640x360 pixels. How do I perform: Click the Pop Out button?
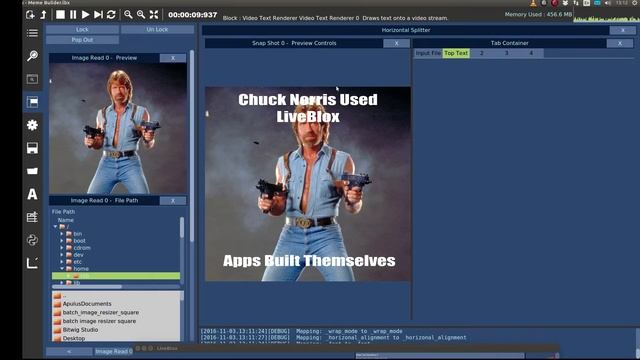coord(82,40)
